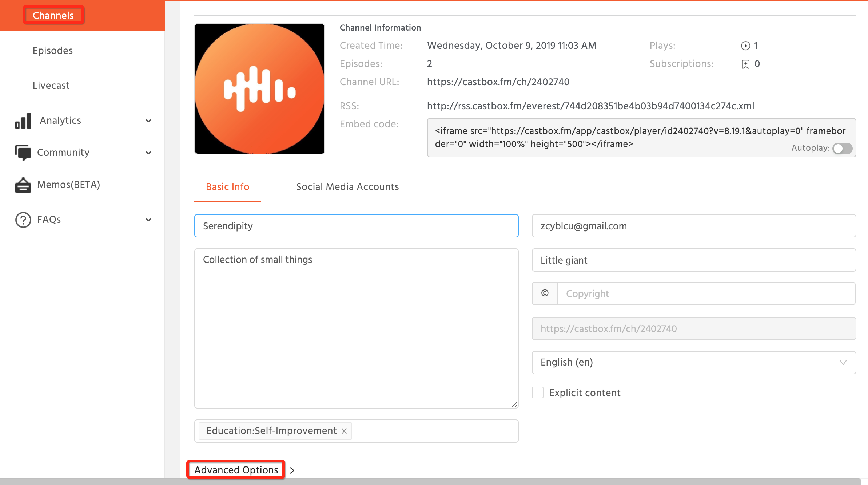
Task: Click the Community chat bubble icon
Action: click(x=23, y=153)
